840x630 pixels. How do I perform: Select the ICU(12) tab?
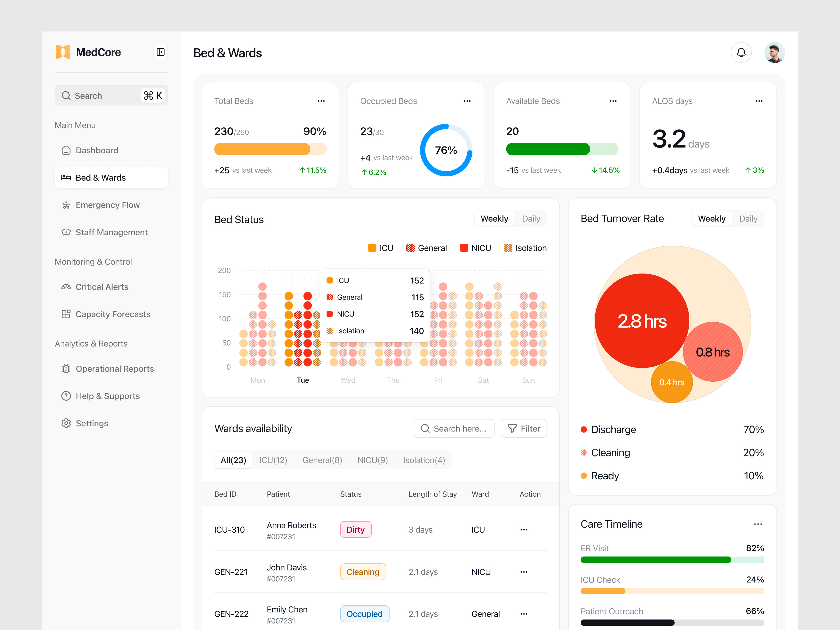click(273, 460)
